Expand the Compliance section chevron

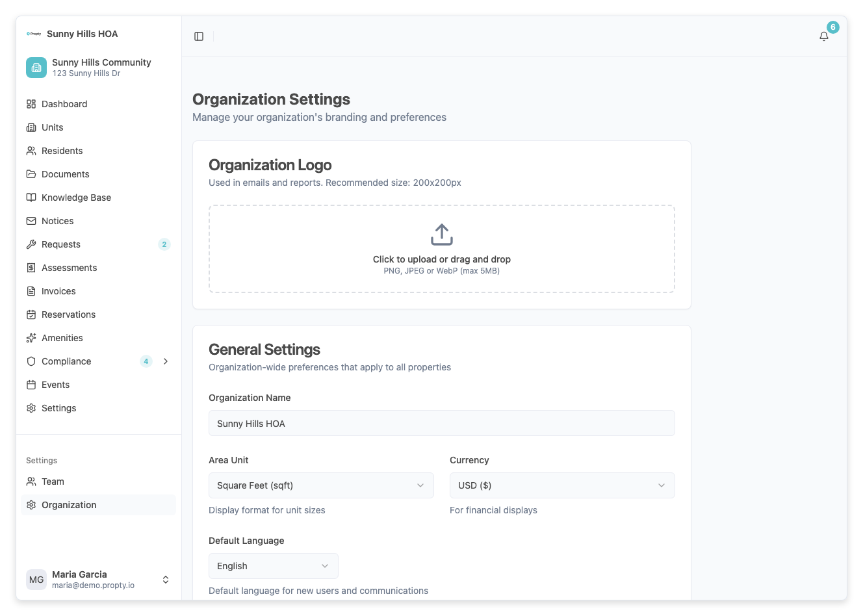[x=166, y=361]
